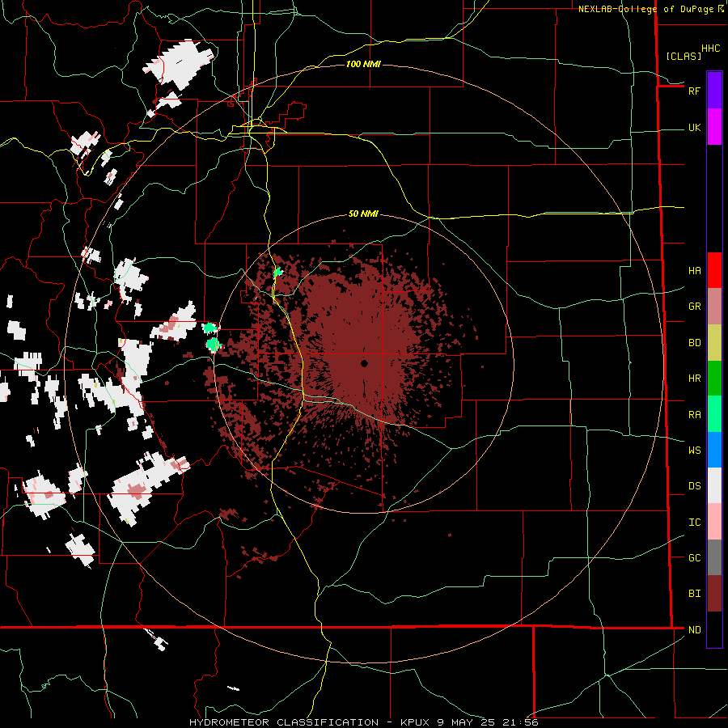The width and height of the screenshot is (728, 728).
Task: Click the UK legend label
Action: pyautogui.click(x=694, y=127)
